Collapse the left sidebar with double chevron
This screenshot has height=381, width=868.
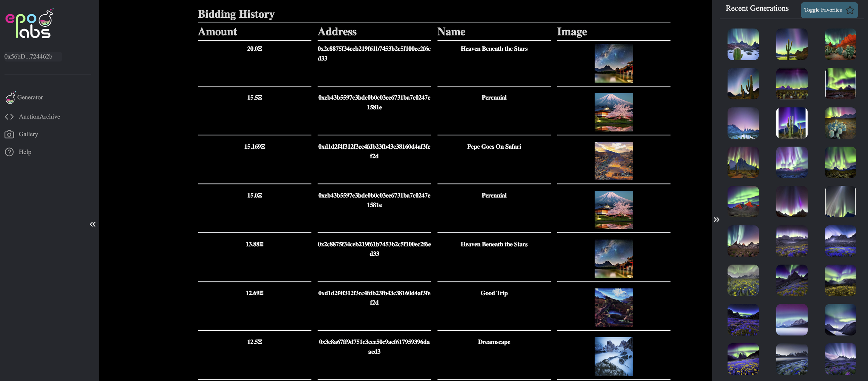pos(92,224)
